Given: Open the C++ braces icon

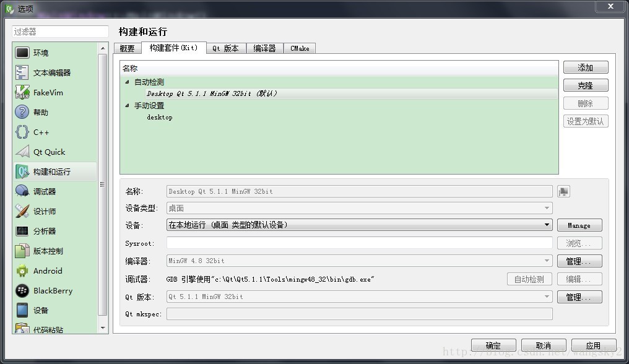Looking at the screenshot, I should [22, 132].
